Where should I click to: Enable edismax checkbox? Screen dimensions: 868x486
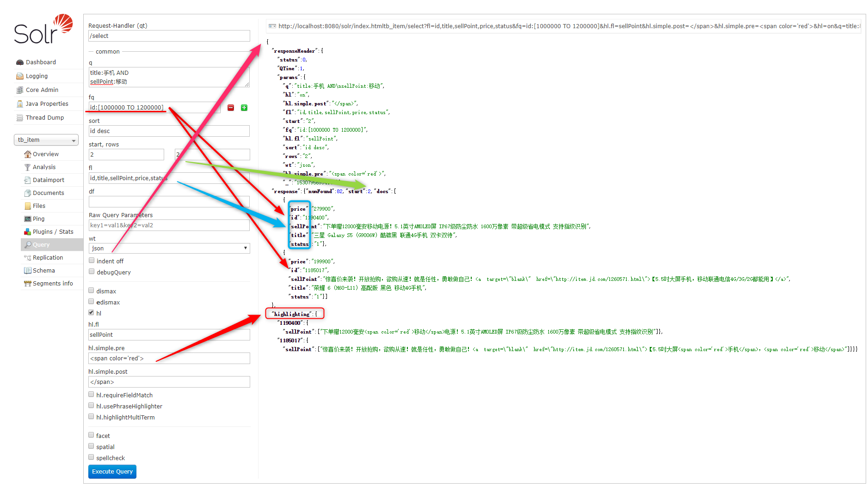click(92, 302)
